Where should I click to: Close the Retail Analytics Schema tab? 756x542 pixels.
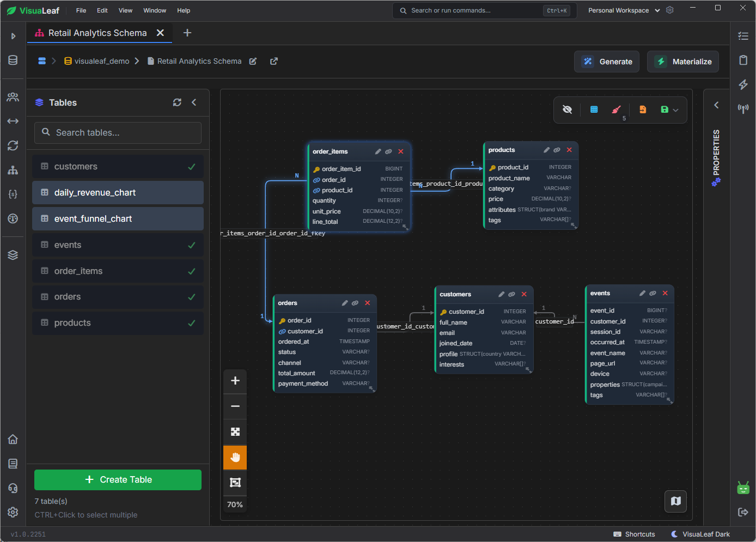[x=160, y=33]
